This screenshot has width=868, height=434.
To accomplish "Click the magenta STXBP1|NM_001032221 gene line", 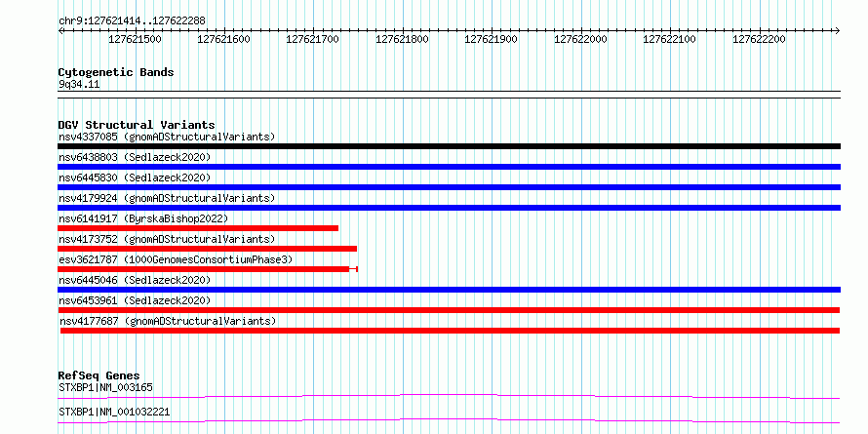I will coord(449,420).
